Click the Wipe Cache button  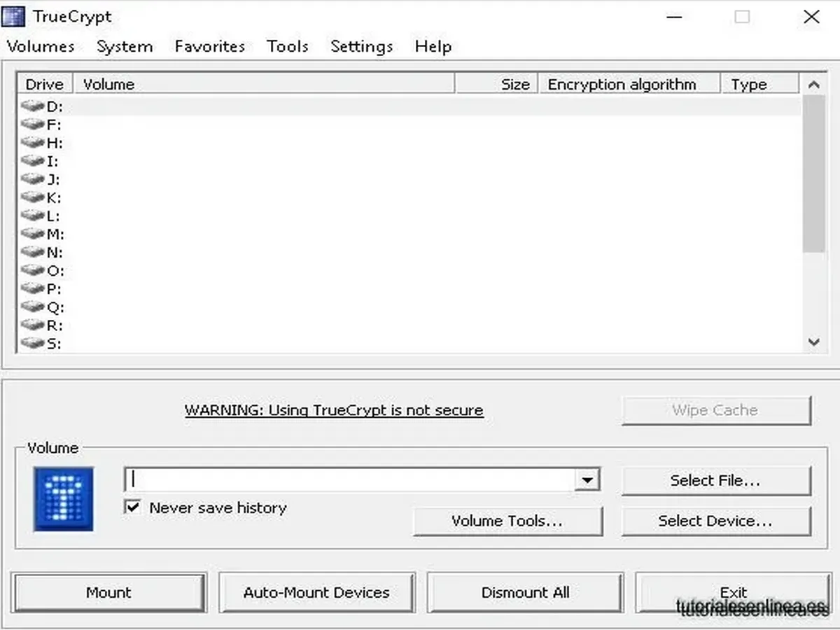point(715,410)
